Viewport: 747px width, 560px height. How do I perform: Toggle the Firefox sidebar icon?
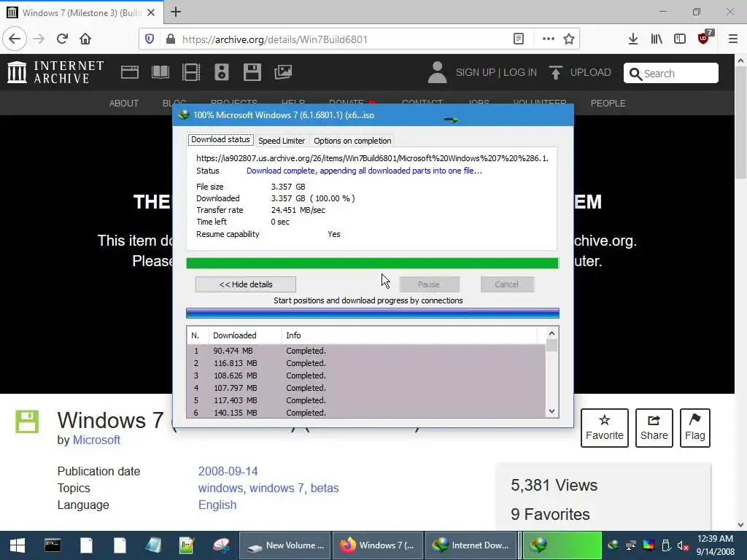click(x=680, y=39)
